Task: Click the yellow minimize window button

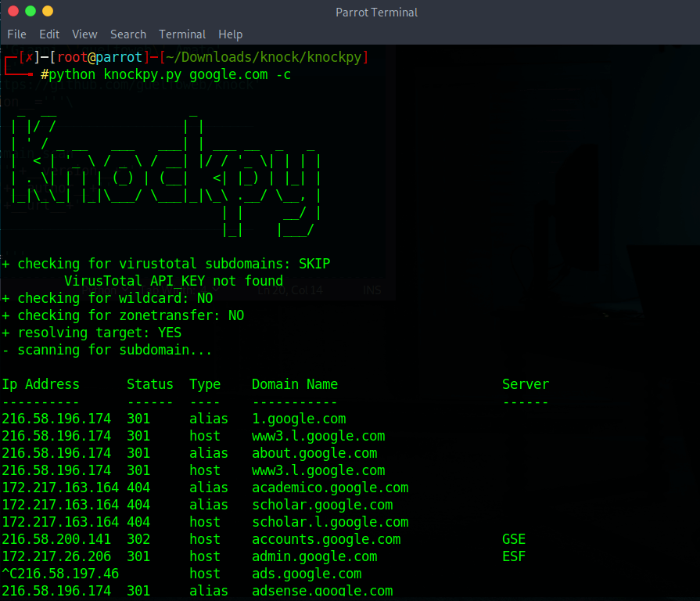Action: [x=48, y=11]
